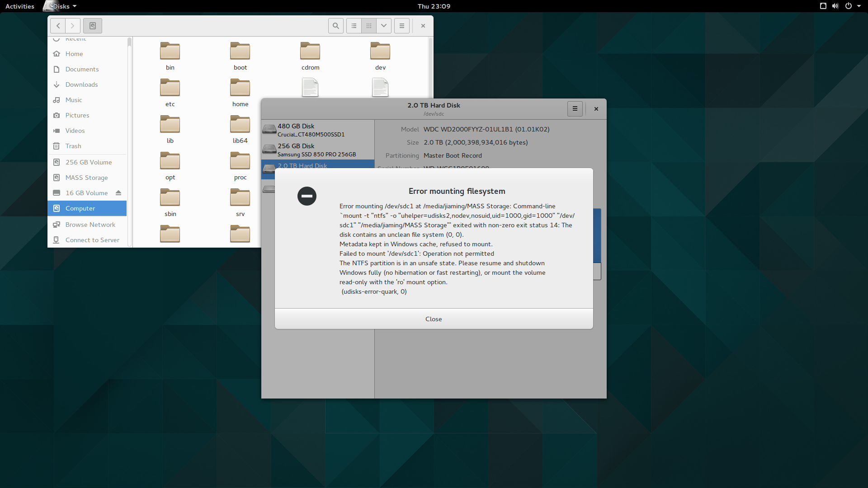The width and height of the screenshot is (868, 488).
Task: Click the Computer path button in toolbar
Action: [93, 26]
